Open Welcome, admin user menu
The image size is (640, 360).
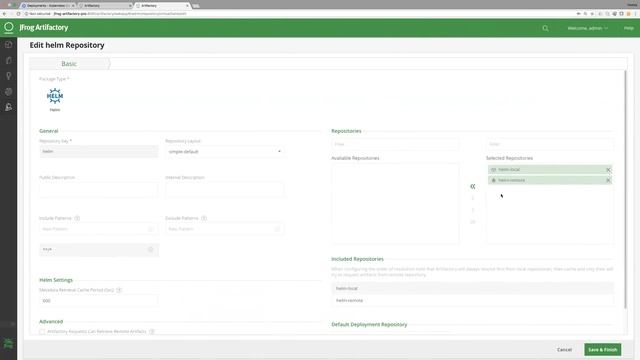point(588,28)
